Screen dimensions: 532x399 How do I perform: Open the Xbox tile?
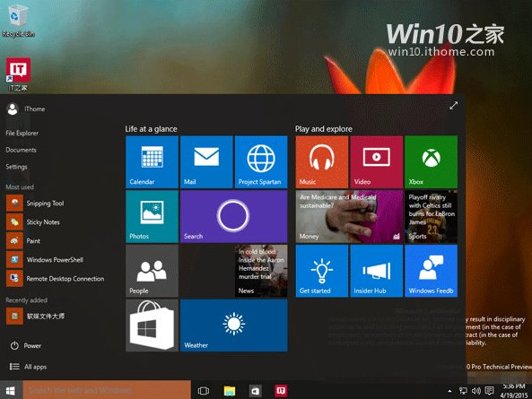pos(432,162)
